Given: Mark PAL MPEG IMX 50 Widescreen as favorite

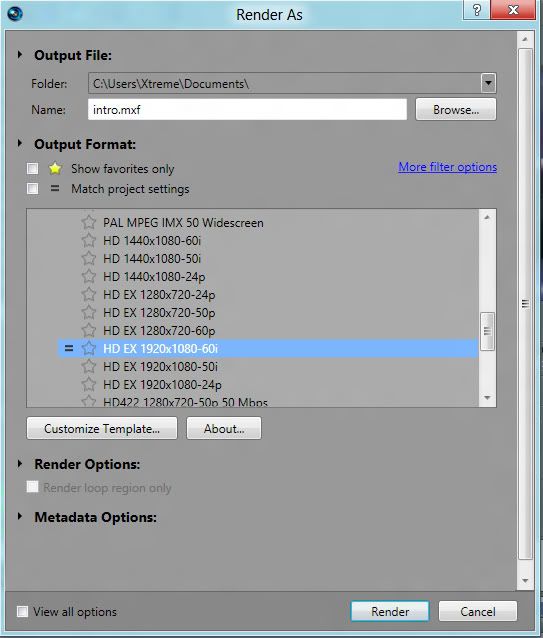Looking at the screenshot, I should tap(88, 223).
